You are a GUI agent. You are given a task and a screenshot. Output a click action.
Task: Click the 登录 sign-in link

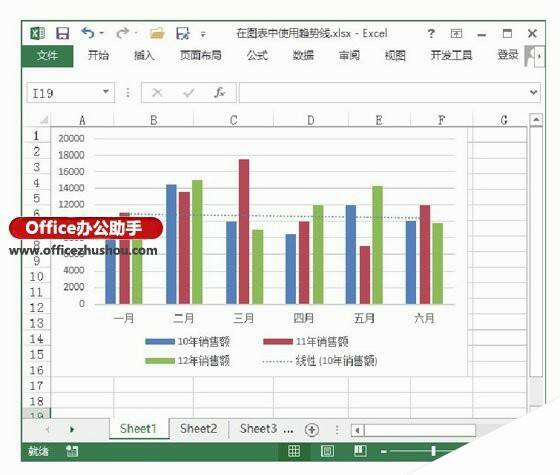coord(508,55)
